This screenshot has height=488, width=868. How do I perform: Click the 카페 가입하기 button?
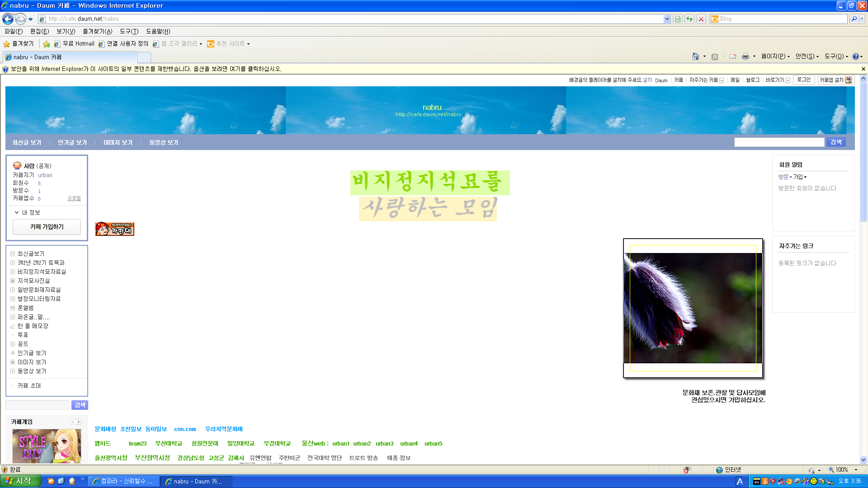click(x=47, y=227)
